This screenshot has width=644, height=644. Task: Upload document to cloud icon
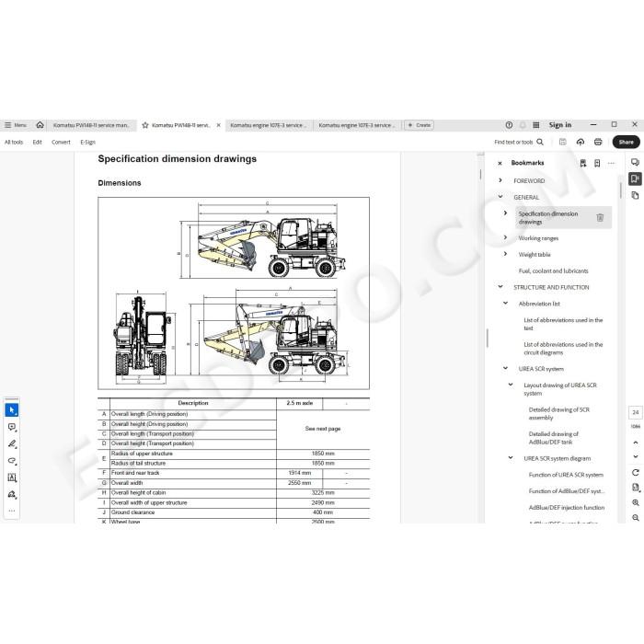[581, 142]
